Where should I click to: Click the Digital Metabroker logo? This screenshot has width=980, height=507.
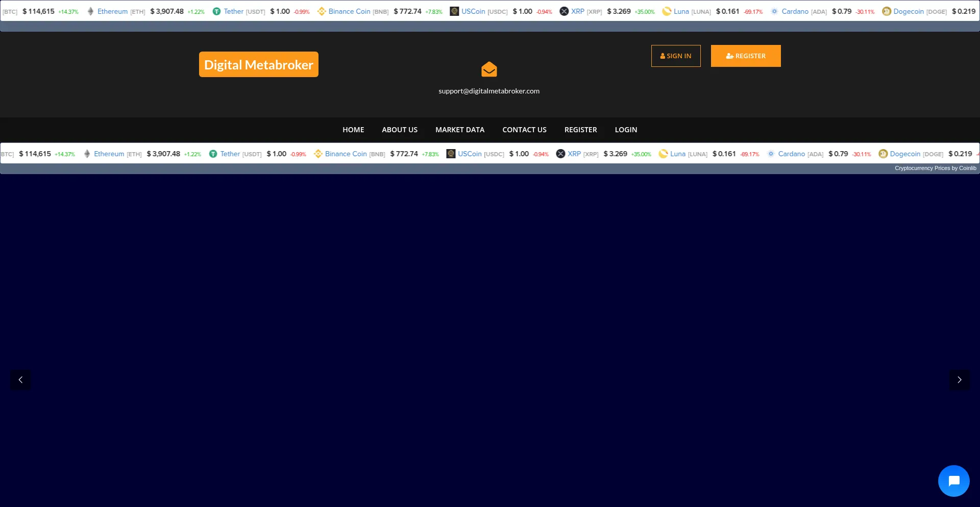coord(259,64)
